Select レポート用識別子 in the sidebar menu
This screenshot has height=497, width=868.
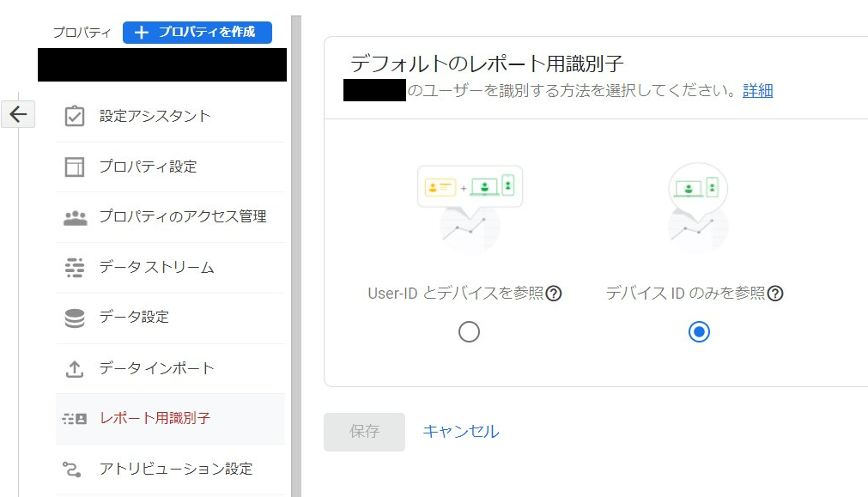[155, 419]
